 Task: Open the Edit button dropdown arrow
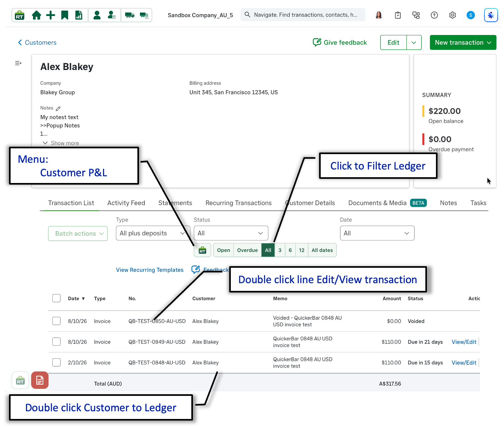pyautogui.click(x=414, y=42)
